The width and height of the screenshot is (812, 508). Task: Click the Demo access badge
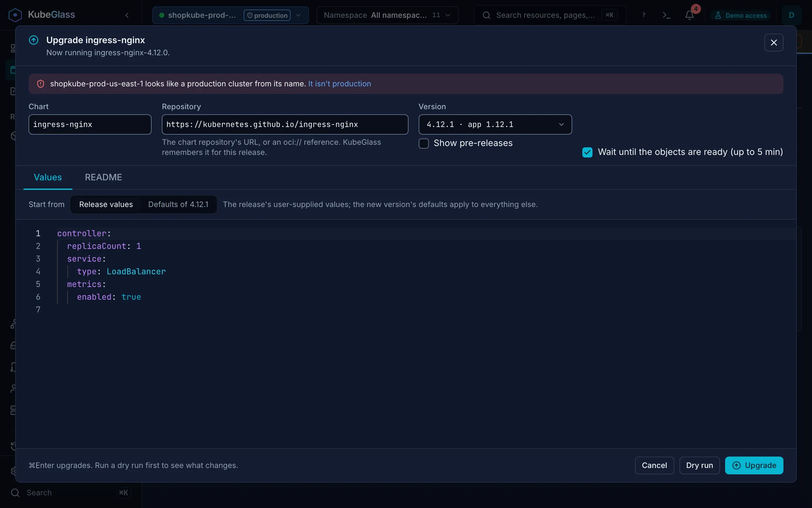click(741, 16)
